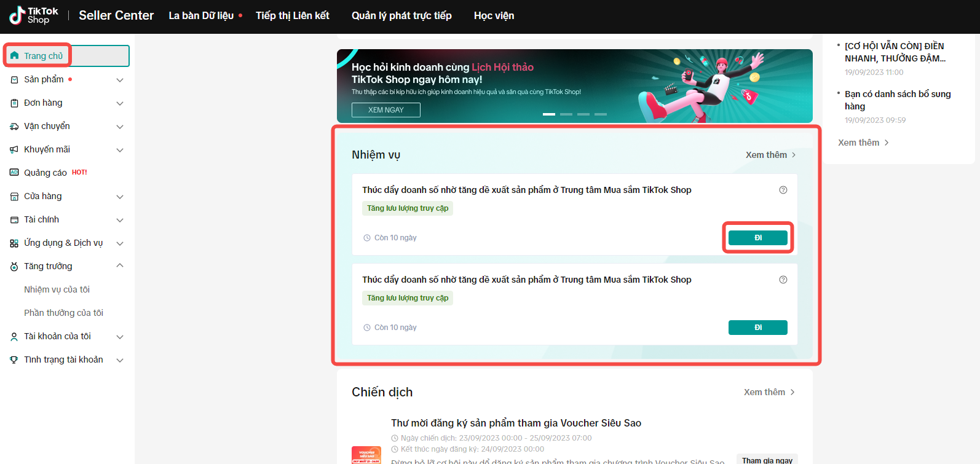Open Xem thêm link in Nhiệm vụ
This screenshot has height=464, width=980.
coord(771,155)
